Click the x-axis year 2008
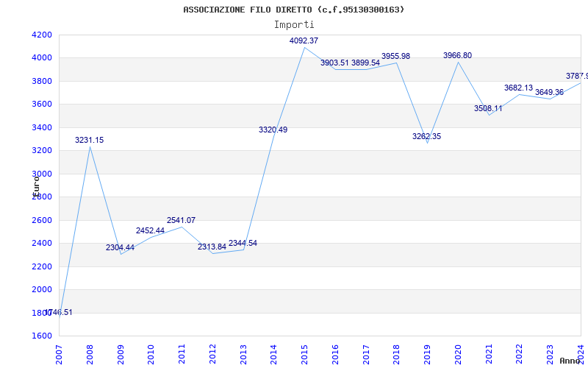588x368 pixels. (x=90, y=354)
